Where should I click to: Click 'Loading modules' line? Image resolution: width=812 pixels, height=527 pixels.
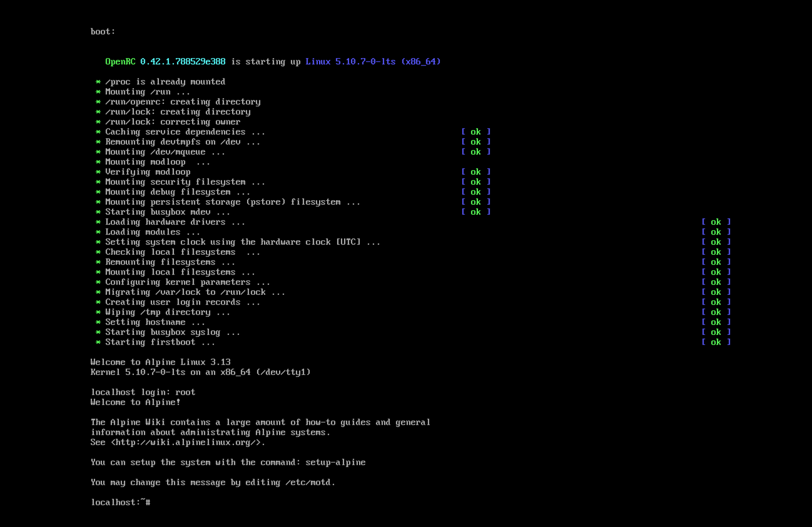[153, 232]
